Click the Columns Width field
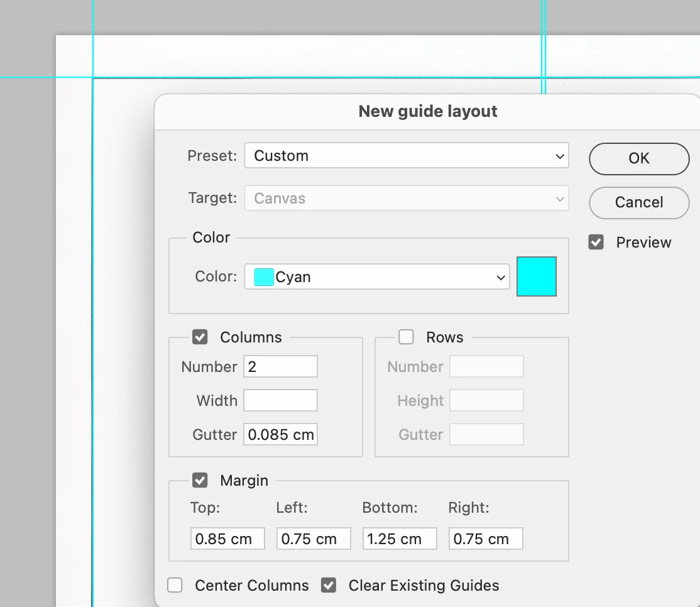The height and width of the screenshot is (607, 700). pos(280,400)
